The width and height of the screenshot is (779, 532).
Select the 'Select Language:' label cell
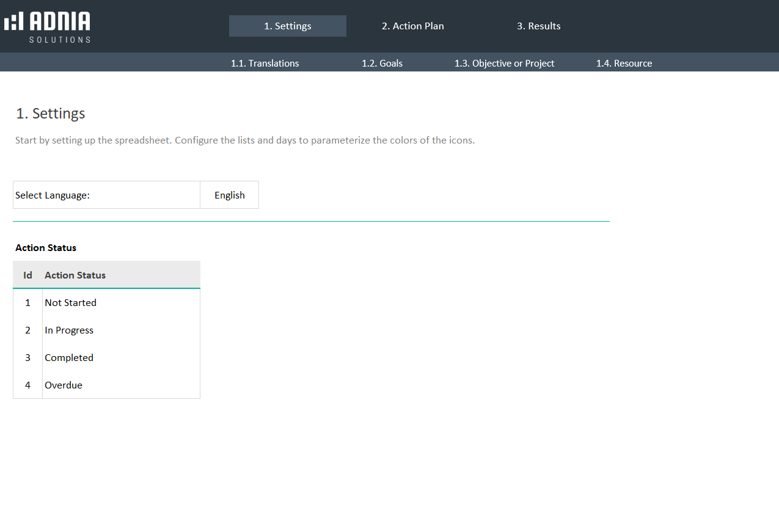[106, 195]
